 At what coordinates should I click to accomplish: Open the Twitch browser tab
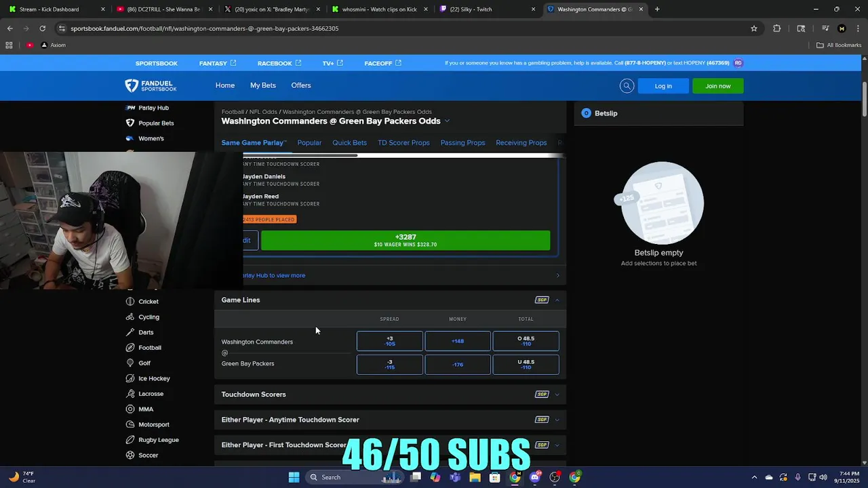(487, 9)
